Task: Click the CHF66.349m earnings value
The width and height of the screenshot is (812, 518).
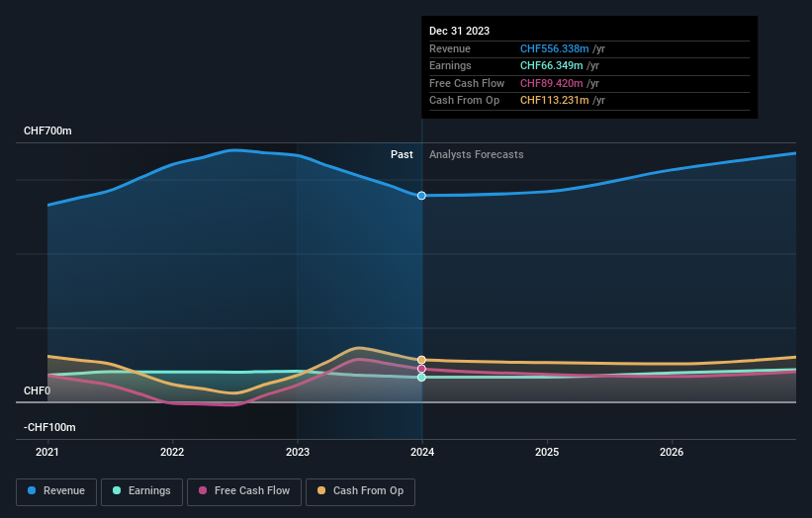Action: (552, 65)
